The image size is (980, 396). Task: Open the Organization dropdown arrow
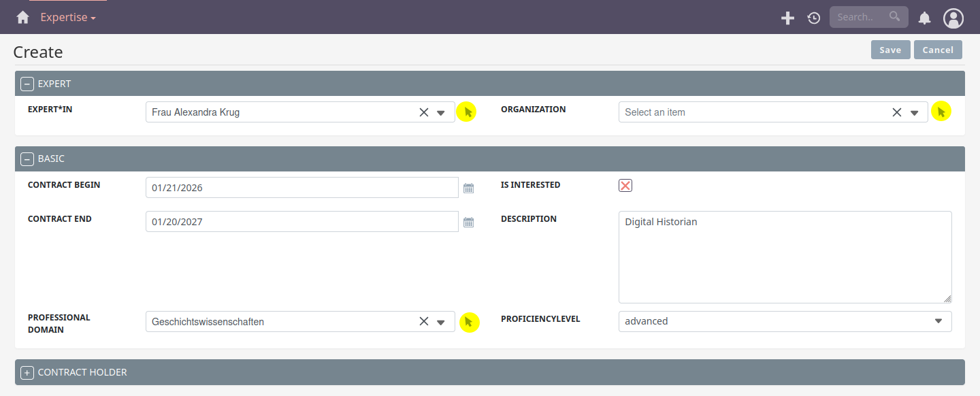point(915,113)
